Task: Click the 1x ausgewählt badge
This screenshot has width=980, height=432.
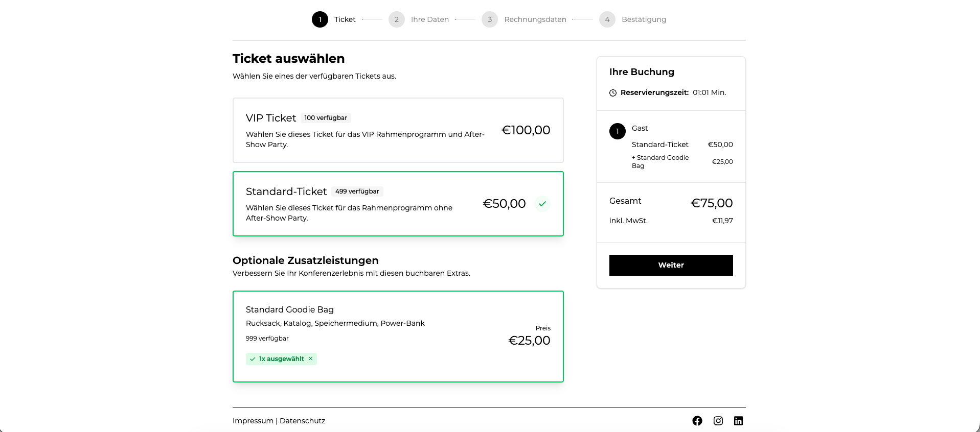Action: click(278, 359)
